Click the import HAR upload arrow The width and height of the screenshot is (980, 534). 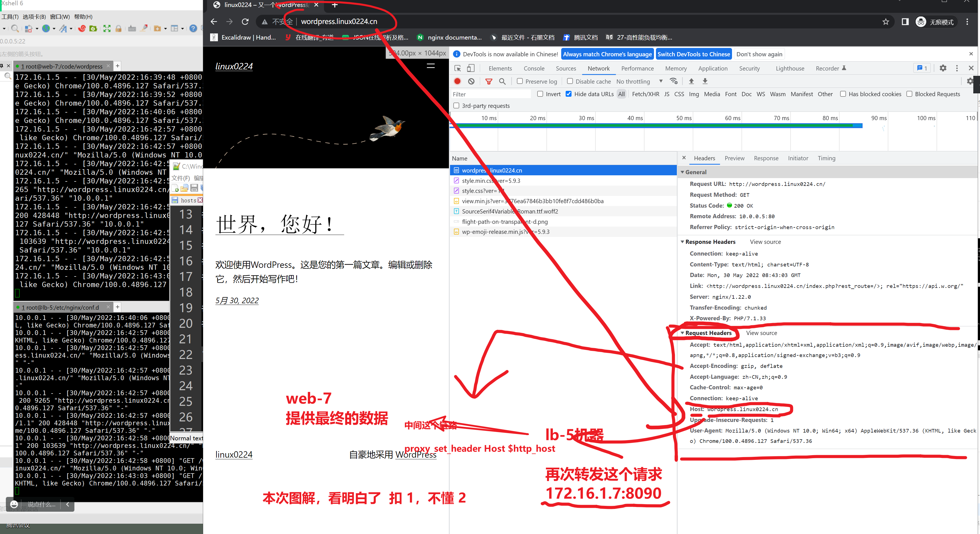coord(691,81)
